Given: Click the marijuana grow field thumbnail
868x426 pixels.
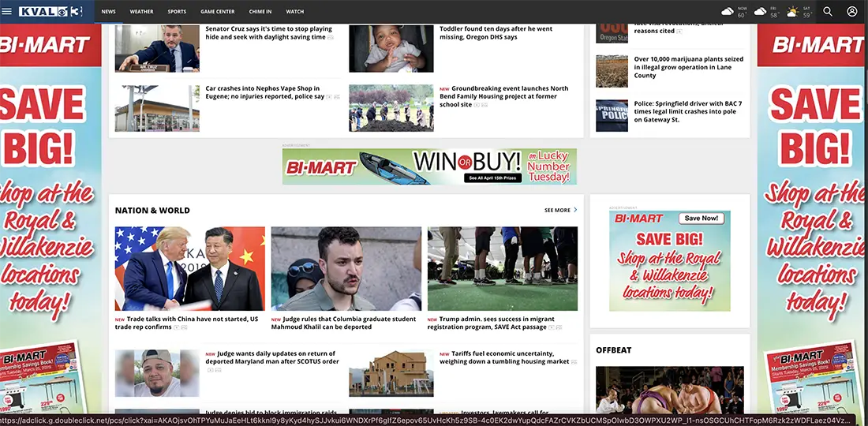Looking at the screenshot, I should coord(612,71).
